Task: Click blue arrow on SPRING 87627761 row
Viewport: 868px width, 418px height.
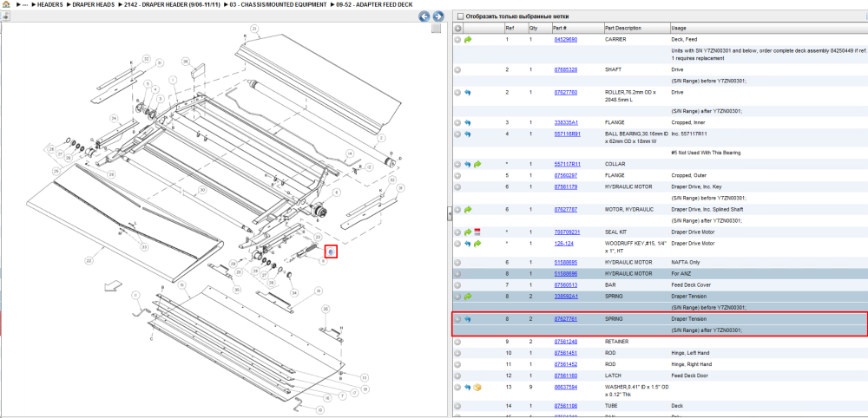Action: (x=468, y=319)
